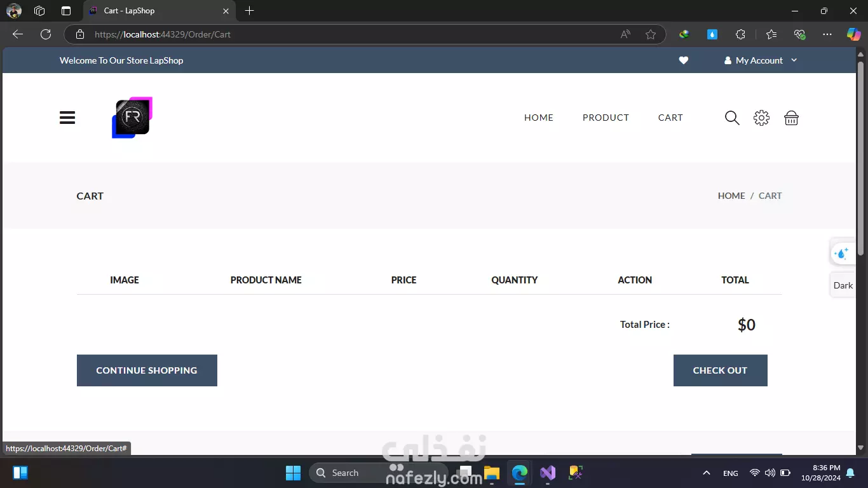This screenshot has width=868, height=488.
Task: Close the Cart - LapShop tab
Action: pyautogui.click(x=226, y=11)
